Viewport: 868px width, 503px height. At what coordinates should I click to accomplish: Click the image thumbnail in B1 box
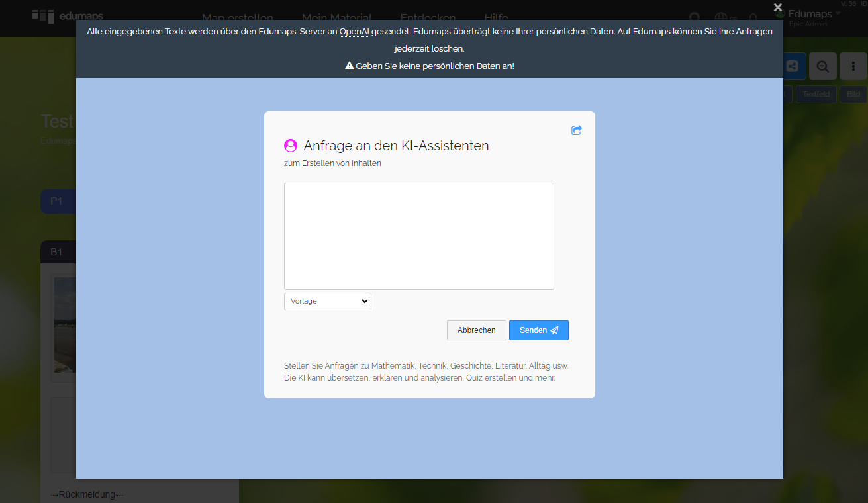coord(65,324)
